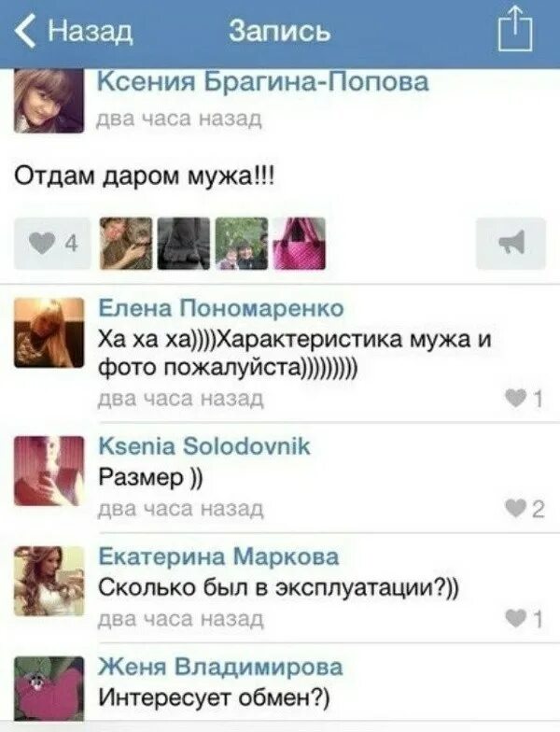Open Женя Владимирова's pink avatar
Image resolution: width=560 pixels, height=732 pixels.
(49, 689)
